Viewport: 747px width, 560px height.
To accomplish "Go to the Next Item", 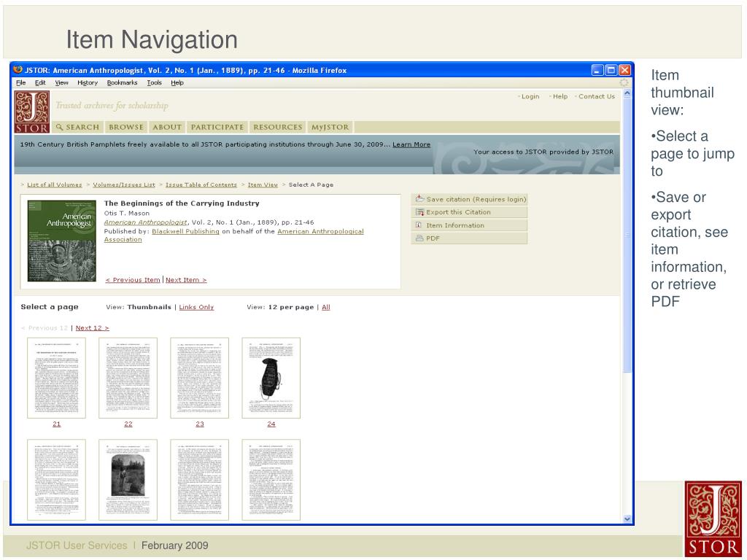I will click(x=186, y=280).
